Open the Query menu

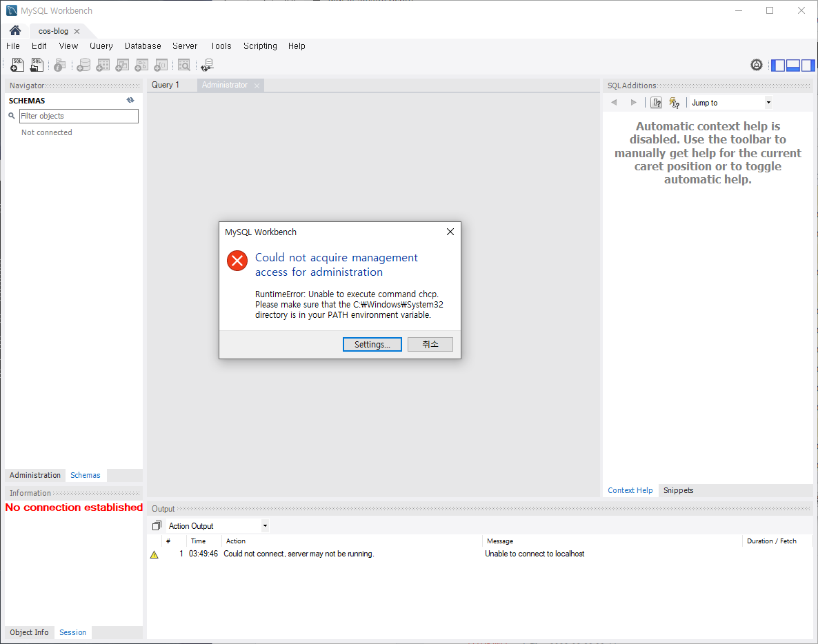(x=101, y=46)
